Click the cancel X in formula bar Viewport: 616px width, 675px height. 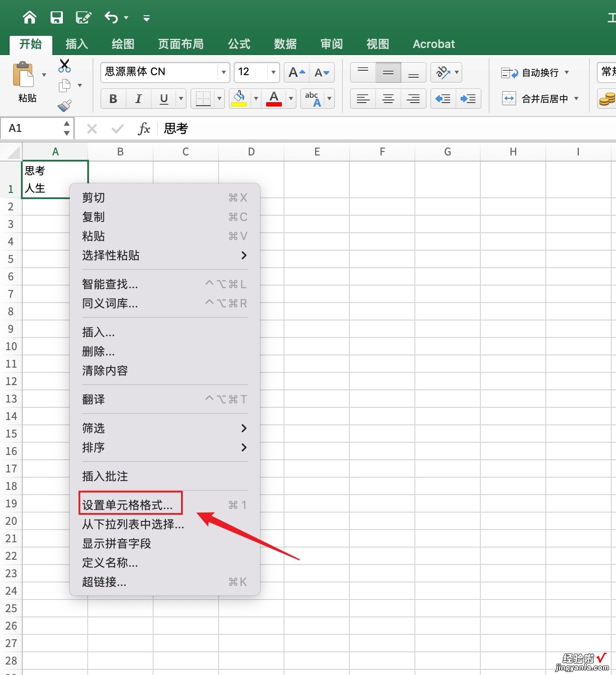click(92, 128)
